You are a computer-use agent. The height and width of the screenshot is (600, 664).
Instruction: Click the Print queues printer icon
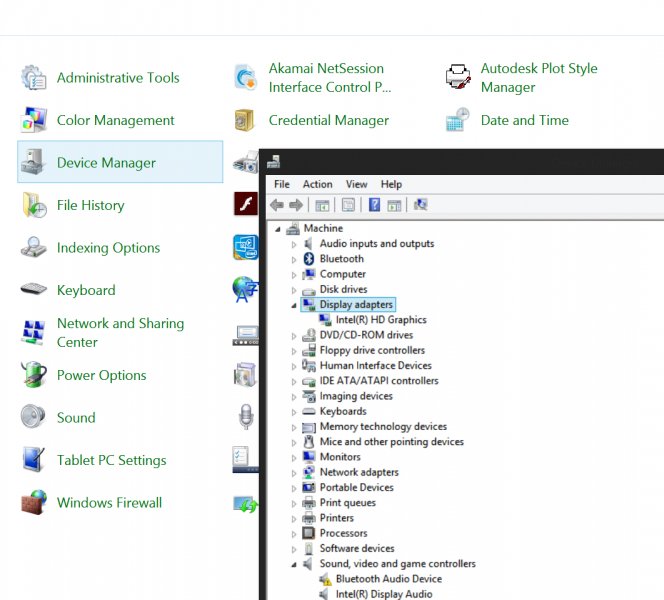[x=309, y=503]
